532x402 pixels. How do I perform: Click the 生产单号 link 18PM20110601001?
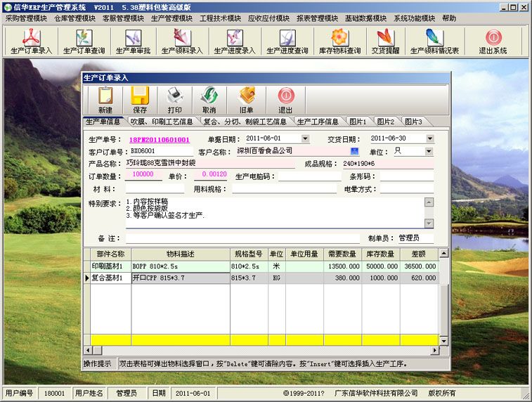(160, 139)
